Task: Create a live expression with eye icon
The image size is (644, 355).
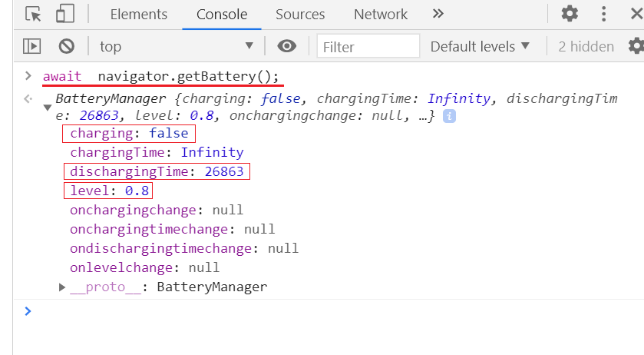Action: (286, 46)
